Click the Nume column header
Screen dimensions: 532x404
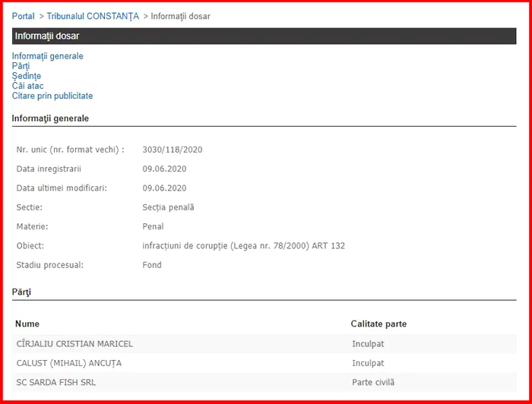[27, 324]
